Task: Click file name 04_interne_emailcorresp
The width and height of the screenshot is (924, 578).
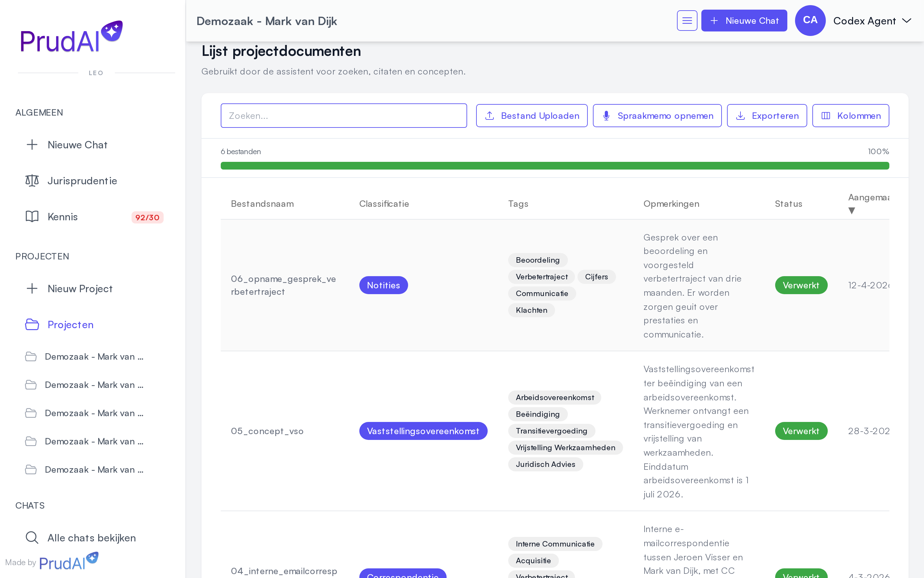Action: tap(284, 571)
